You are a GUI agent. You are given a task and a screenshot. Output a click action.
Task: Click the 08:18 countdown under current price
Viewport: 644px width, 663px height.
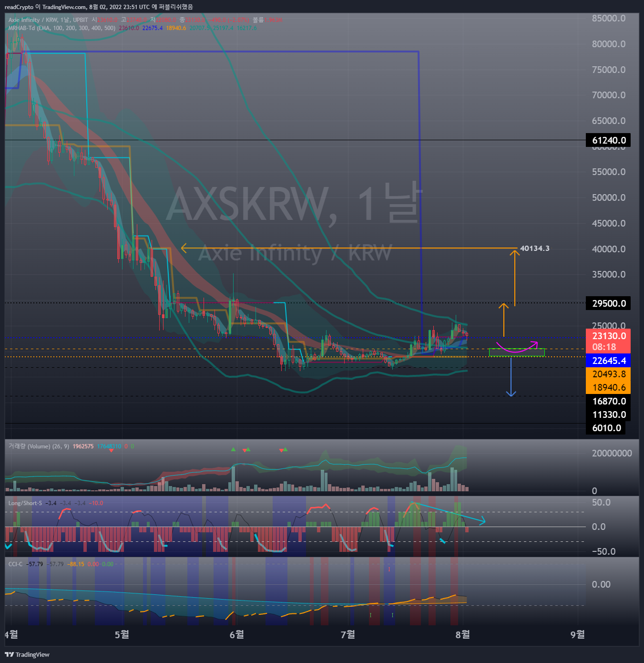pyautogui.click(x=604, y=347)
